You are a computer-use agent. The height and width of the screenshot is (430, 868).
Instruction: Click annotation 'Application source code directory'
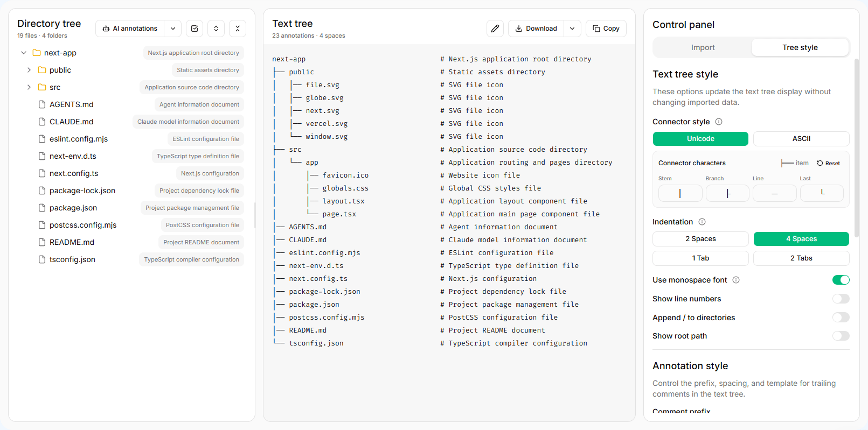(x=192, y=87)
